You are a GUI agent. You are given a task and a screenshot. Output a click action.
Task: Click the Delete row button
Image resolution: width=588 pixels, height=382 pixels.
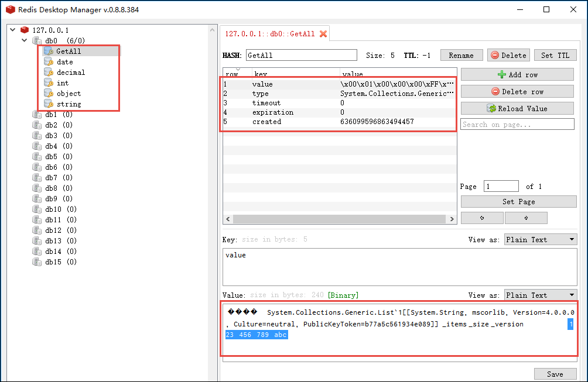(517, 91)
